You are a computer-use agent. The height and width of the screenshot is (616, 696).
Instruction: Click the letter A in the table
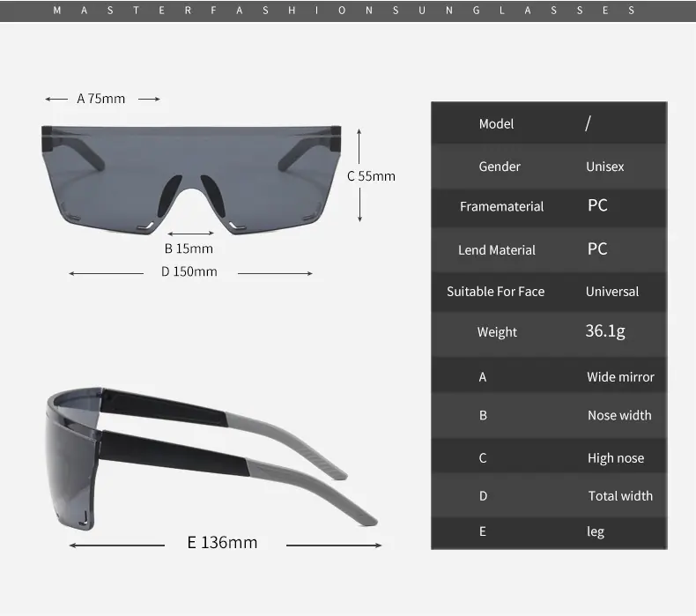[483, 377]
